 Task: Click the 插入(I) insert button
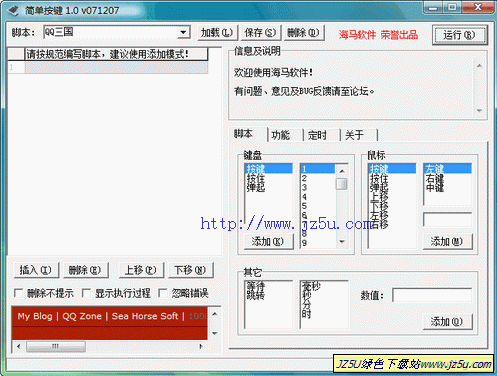click(x=36, y=270)
